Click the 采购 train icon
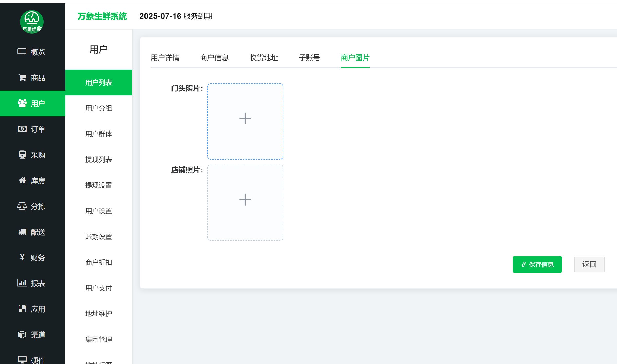617x364 pixels. click(x=22, y=155)
